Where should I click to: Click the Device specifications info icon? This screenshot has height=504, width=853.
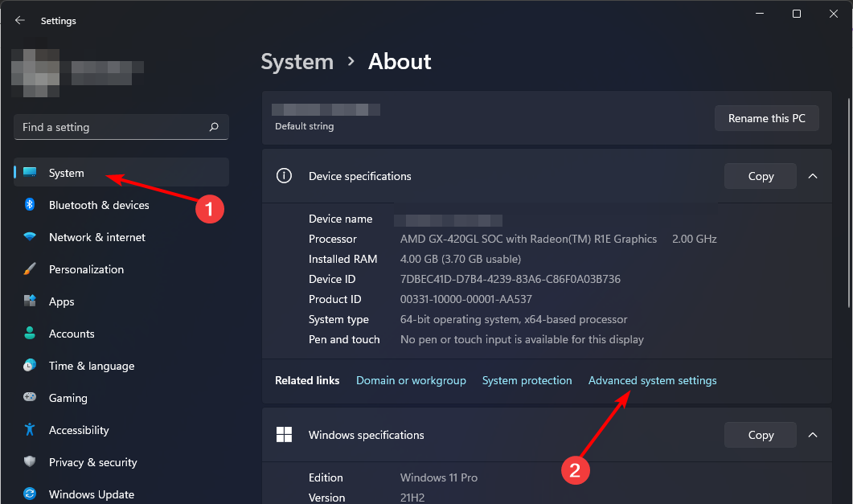point(284,175)
